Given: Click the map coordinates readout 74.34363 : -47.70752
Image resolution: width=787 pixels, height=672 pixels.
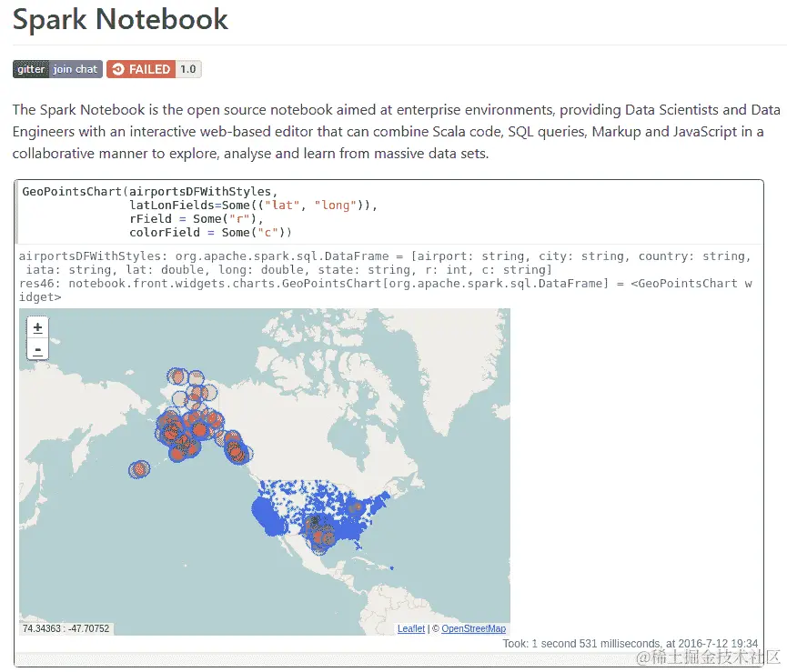Looking at the screenshot, I should (66, 628).
